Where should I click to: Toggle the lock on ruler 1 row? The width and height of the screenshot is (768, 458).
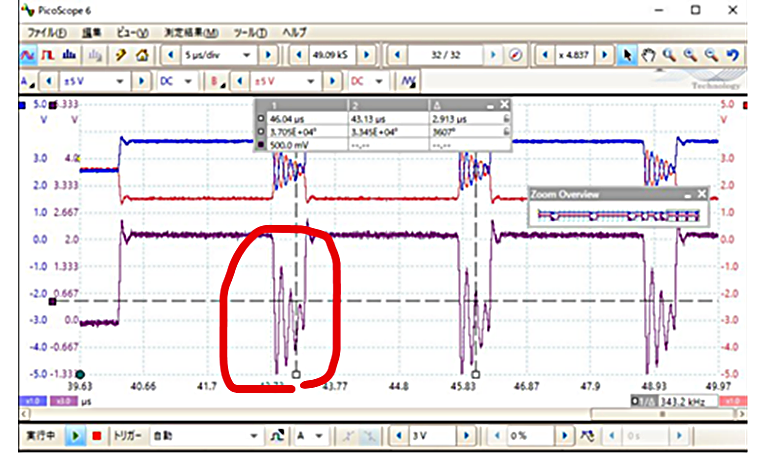point(507,117)
